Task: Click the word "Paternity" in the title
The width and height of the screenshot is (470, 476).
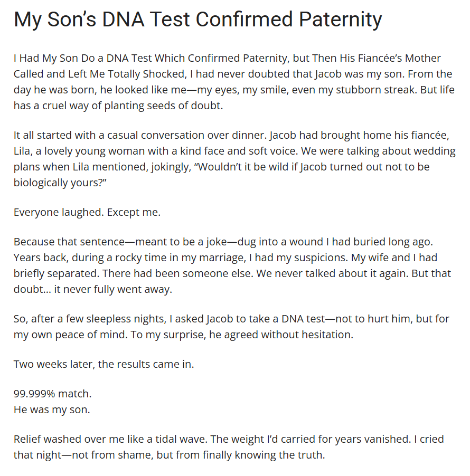Action: [x=340, y=20]
